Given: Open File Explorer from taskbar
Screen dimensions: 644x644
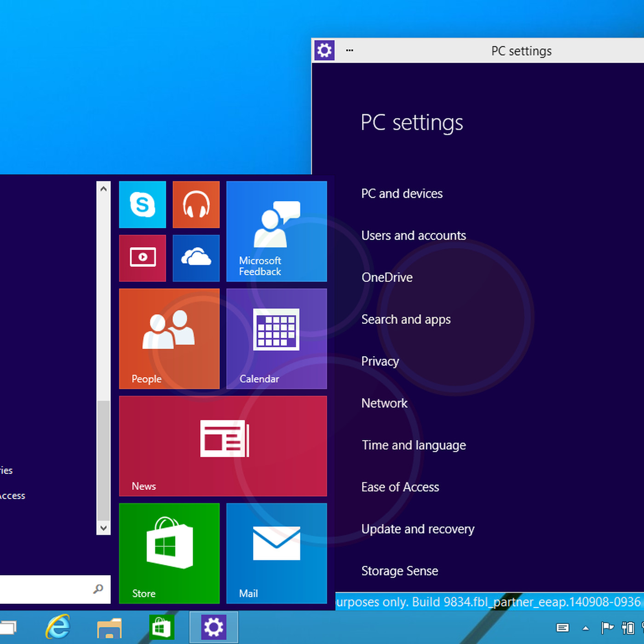Looking at the screenshot, I should [x=109, y=628].
